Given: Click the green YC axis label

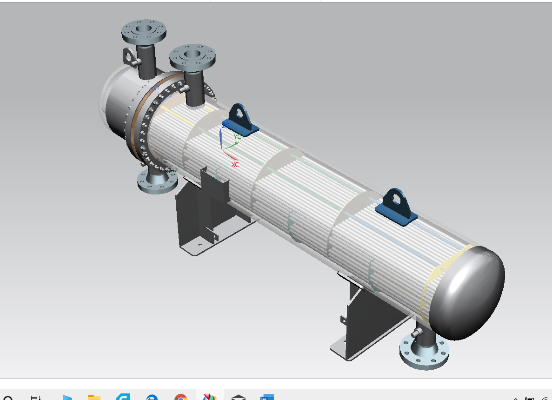Looking at the screenshot, I should 237,136.
